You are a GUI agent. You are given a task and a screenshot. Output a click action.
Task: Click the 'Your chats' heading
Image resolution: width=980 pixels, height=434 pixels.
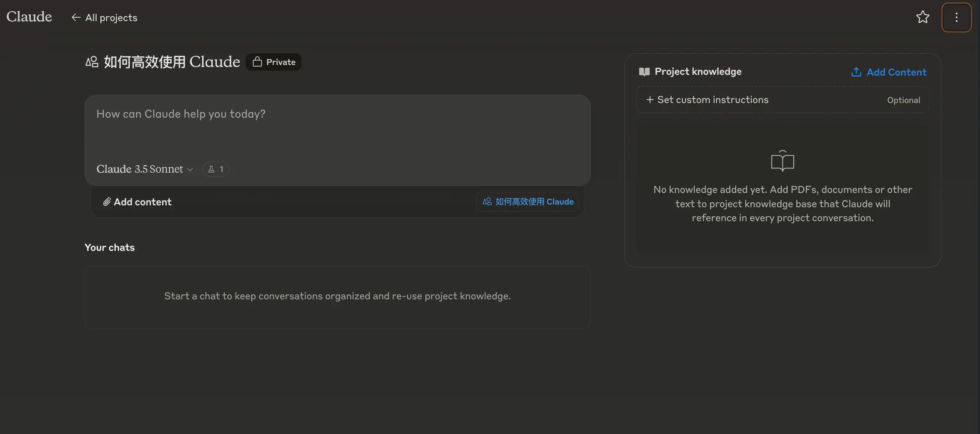[x=110, y=247]
